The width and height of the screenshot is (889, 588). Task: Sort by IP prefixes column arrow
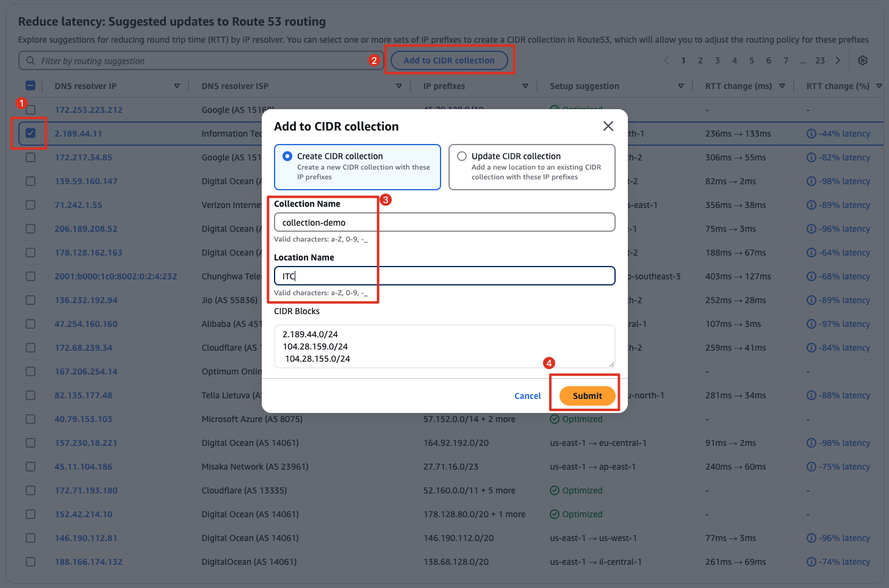click(x=525, y=86)
